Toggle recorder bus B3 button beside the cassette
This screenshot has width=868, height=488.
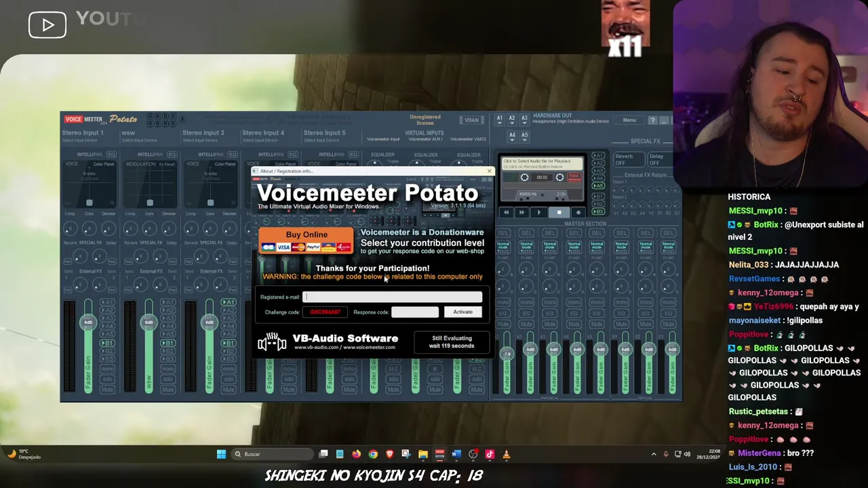pos(598,213)
